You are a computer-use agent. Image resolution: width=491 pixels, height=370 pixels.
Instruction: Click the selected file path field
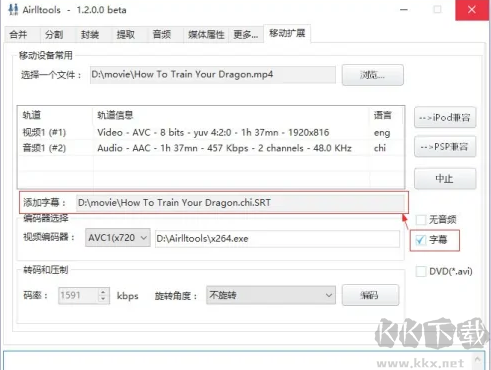click(213, 74)
